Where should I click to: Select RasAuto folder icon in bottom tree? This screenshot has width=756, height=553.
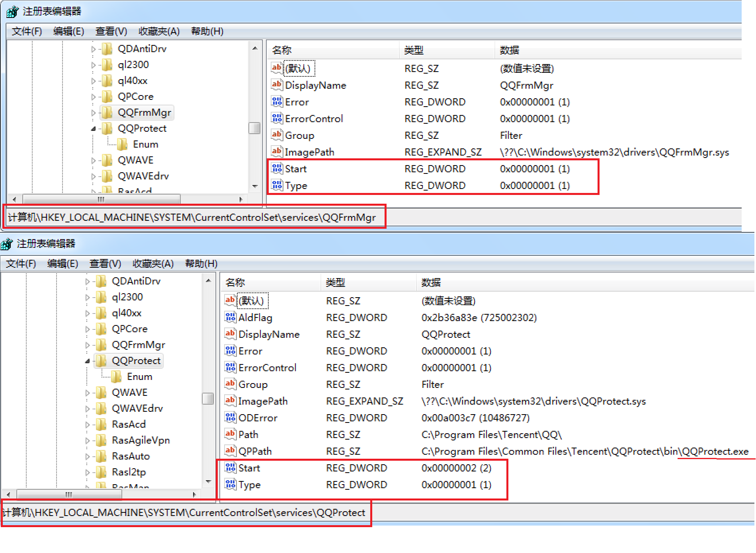101,456
